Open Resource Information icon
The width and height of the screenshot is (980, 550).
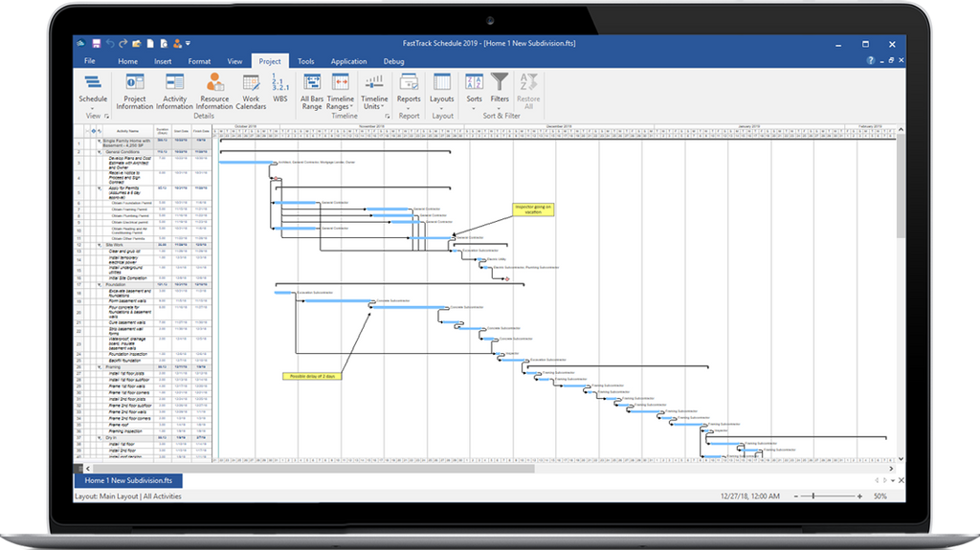214,91
